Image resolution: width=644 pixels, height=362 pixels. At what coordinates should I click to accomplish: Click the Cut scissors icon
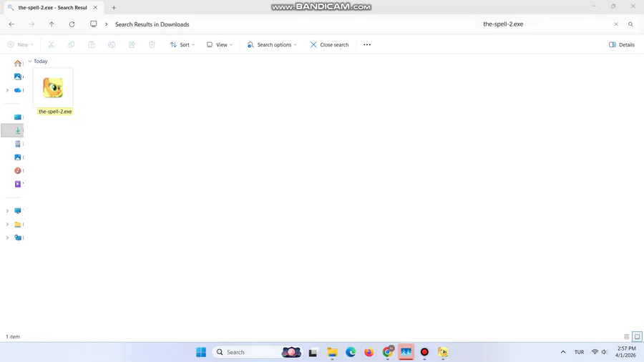tap(52, 45)
